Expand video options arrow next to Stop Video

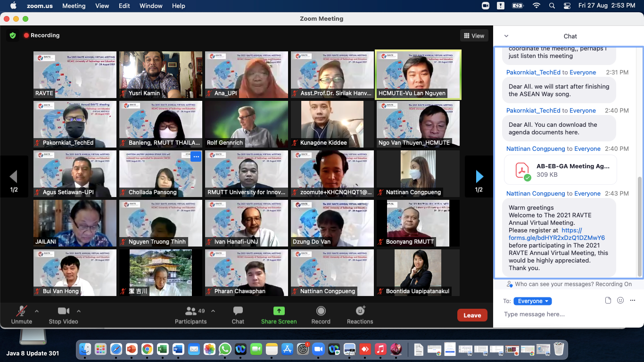click(x=79, y=311)
